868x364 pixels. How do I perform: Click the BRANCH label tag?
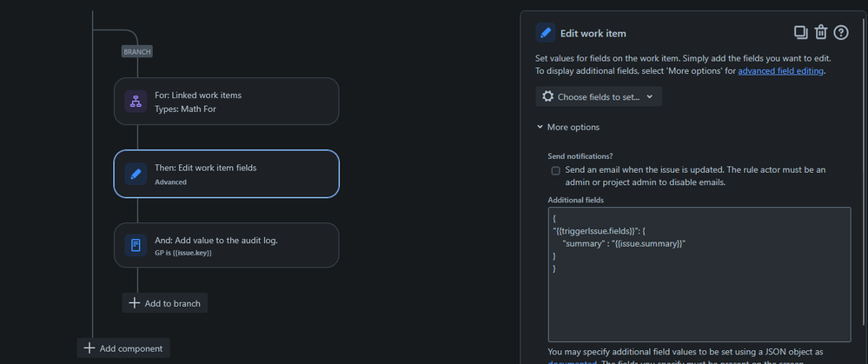tap(136, 51)
